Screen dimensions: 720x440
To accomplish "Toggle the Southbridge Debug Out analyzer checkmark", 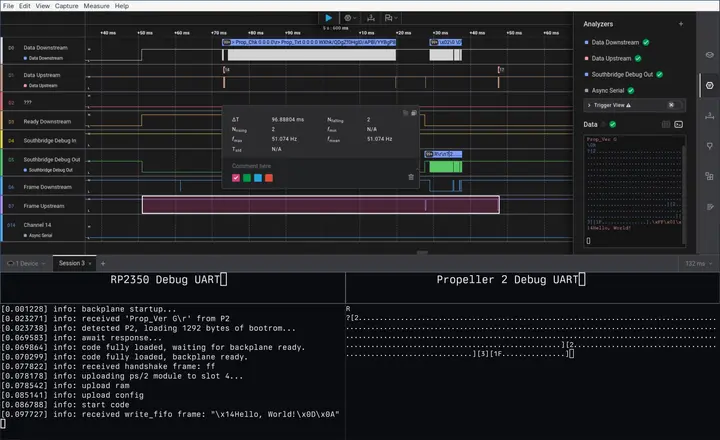I will click(x=659, y=74).
